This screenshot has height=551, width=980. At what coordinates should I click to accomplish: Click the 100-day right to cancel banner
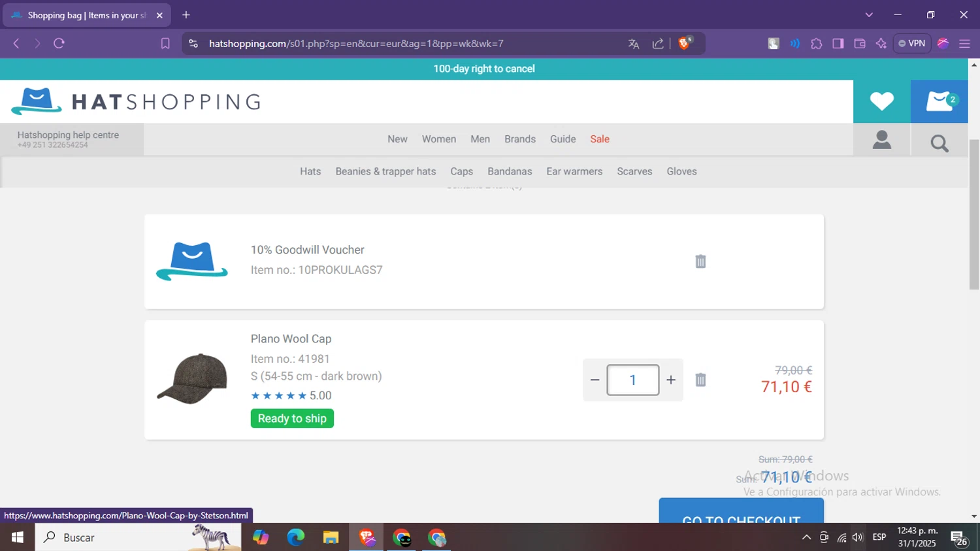click(x=484, y=69)
